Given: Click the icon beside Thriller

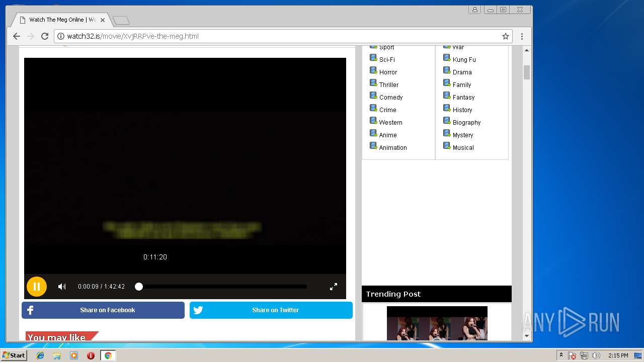Looking at the screenshot, I should coord(373,83).
